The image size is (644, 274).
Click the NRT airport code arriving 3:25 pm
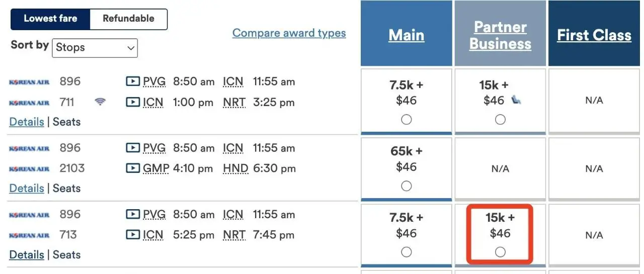[234, 103]
